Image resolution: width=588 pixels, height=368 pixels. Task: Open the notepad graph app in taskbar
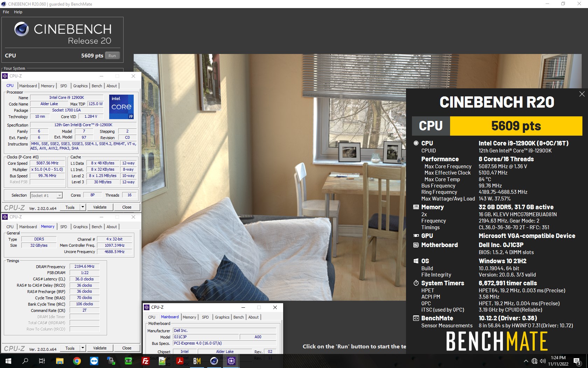pyautogui.click(x=163, y=361)
